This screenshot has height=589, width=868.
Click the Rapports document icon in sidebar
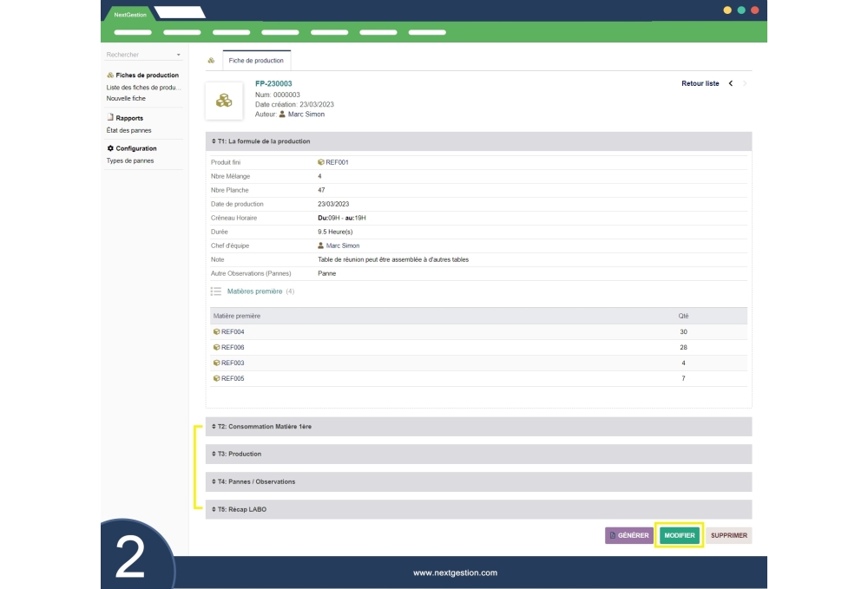tap(110, 118)
